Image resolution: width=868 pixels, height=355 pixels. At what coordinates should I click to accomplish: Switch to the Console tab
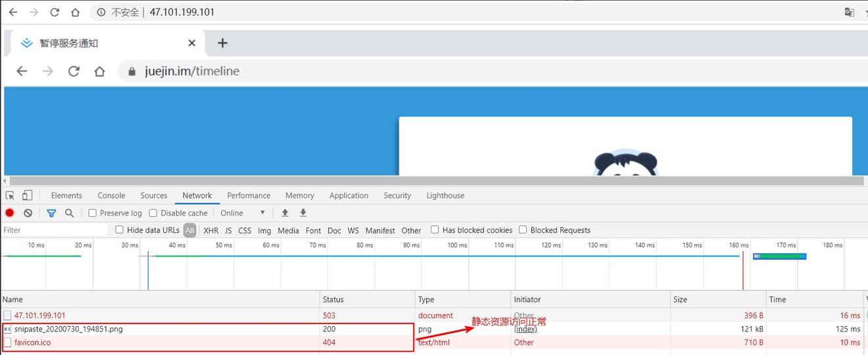click(111, 195)
